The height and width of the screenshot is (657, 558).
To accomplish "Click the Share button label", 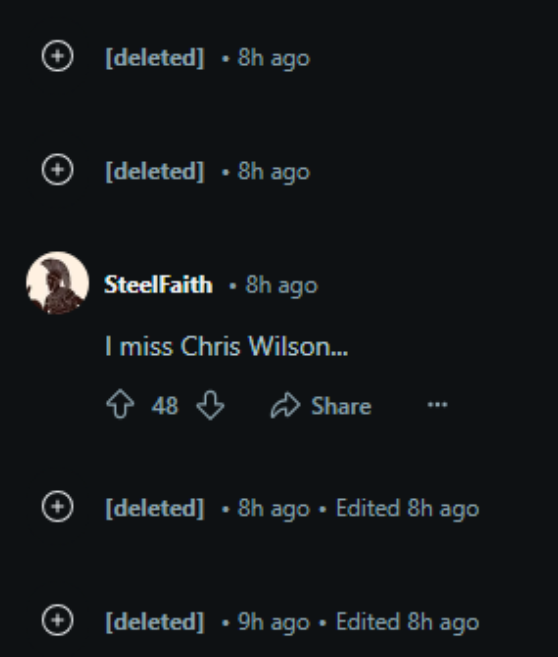I will [x=341, y=406].
